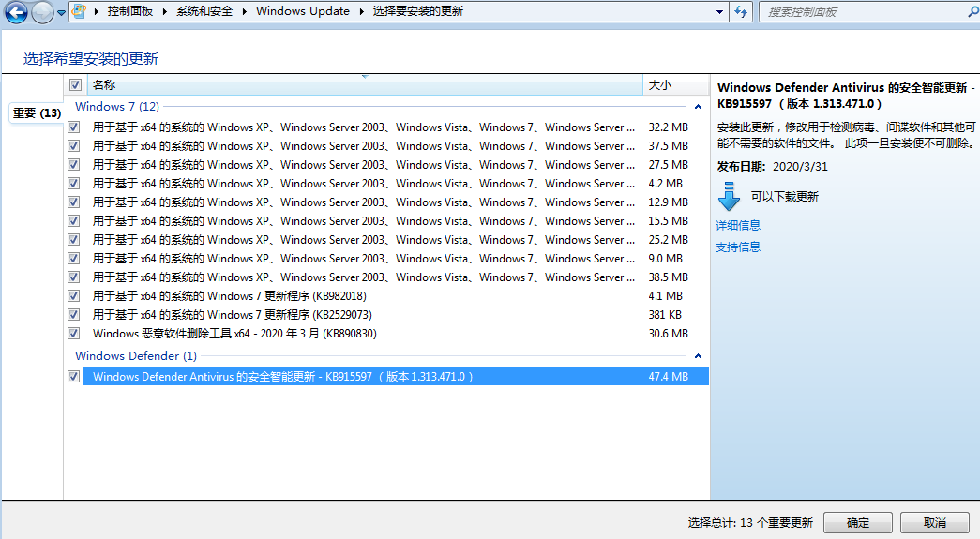This screenshot has height=539, width=980.
Task: Uncheck the 37.5 MB update
Action: [74, 146]
